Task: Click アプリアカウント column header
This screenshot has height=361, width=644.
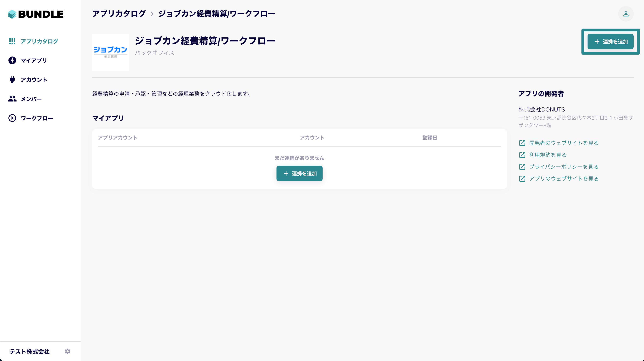Action: click(x=118, y=138)
